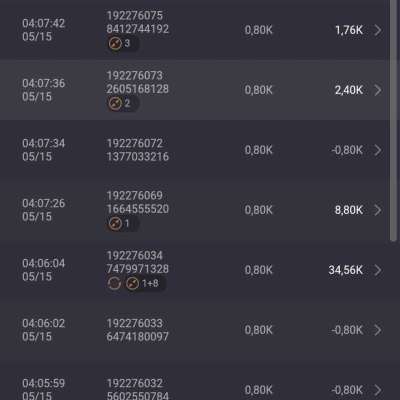Expand details chevron for 1,76K entry
Screen dimensions: 400x400
[x=378, y=30]
